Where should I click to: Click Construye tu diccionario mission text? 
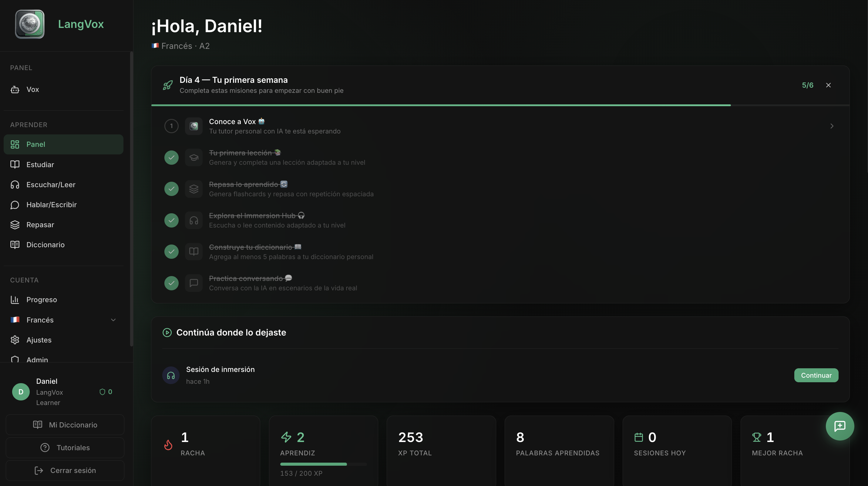[255, 247]
